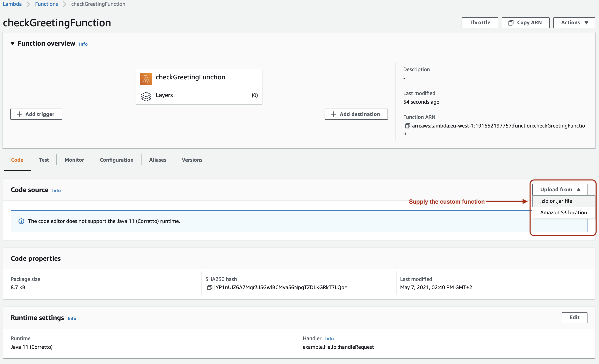Switch to the Test tab
599x364 pixels.
[44, 160]
